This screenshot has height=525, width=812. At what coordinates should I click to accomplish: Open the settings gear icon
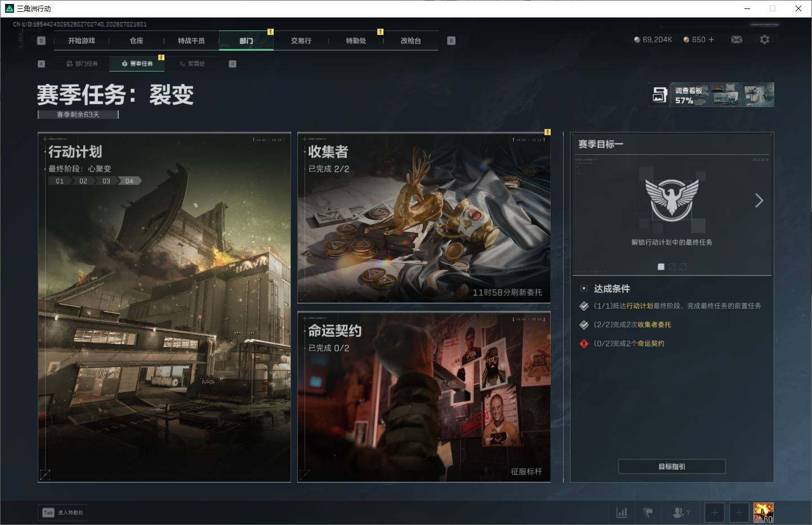point(764,39)
